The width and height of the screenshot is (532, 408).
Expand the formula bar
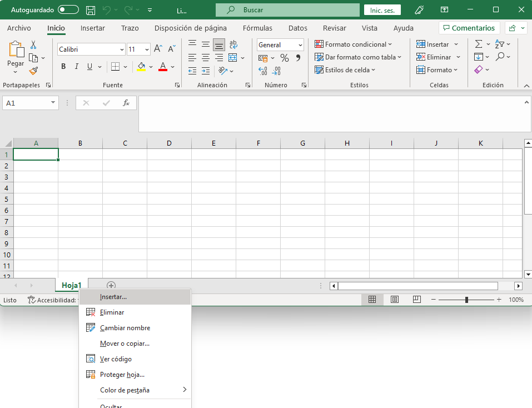coord(526,102)
